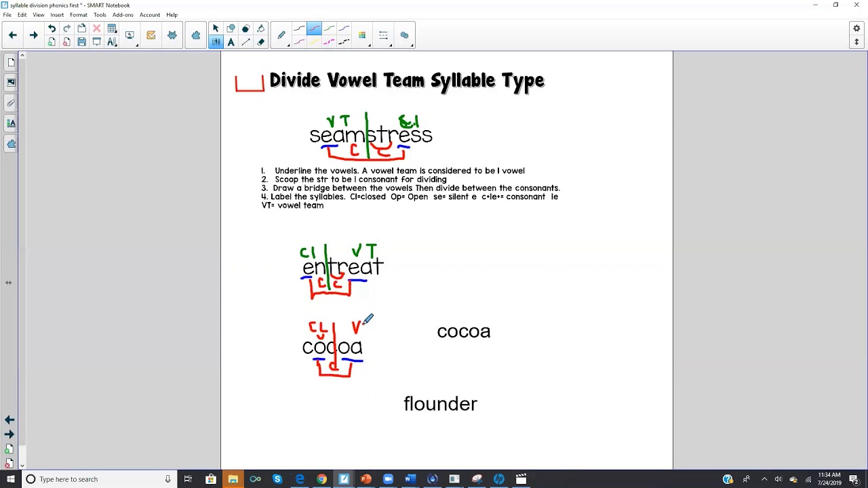Open the pen type dropdown

(x=281, y=35)
